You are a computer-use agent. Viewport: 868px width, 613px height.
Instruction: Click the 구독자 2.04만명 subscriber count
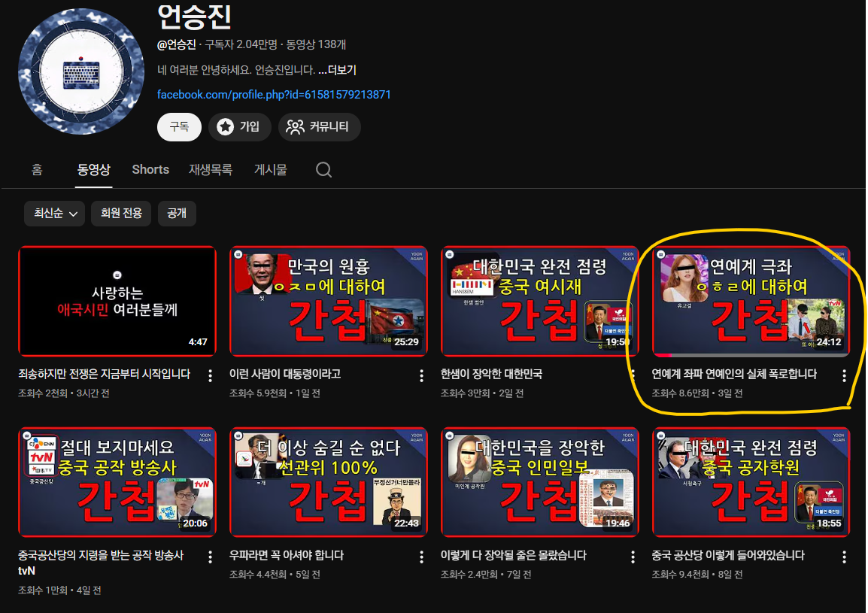coord(241,45)
